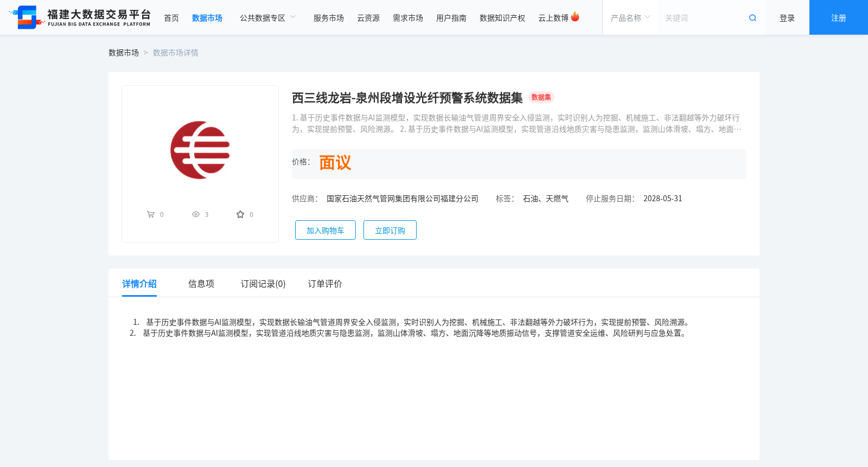Click the search magnifier icon
The width and height of the screenshot is (868, 467).
(x=752, y=18)
